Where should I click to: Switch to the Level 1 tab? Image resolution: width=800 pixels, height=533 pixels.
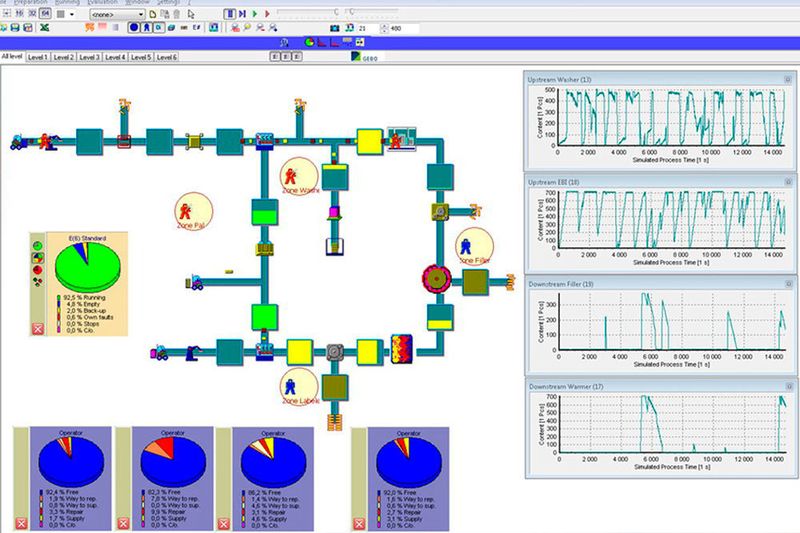[37, 57]
